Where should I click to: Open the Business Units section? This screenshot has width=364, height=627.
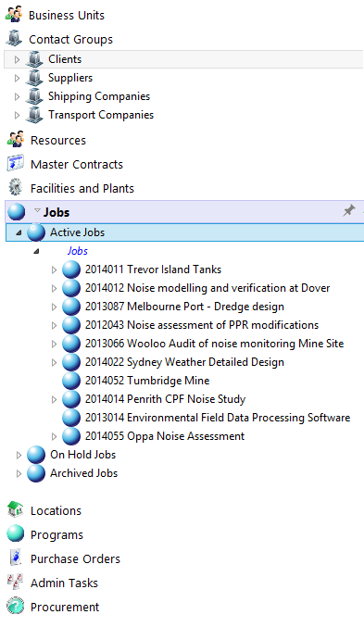pyautogui.click(x=67, y=15)
